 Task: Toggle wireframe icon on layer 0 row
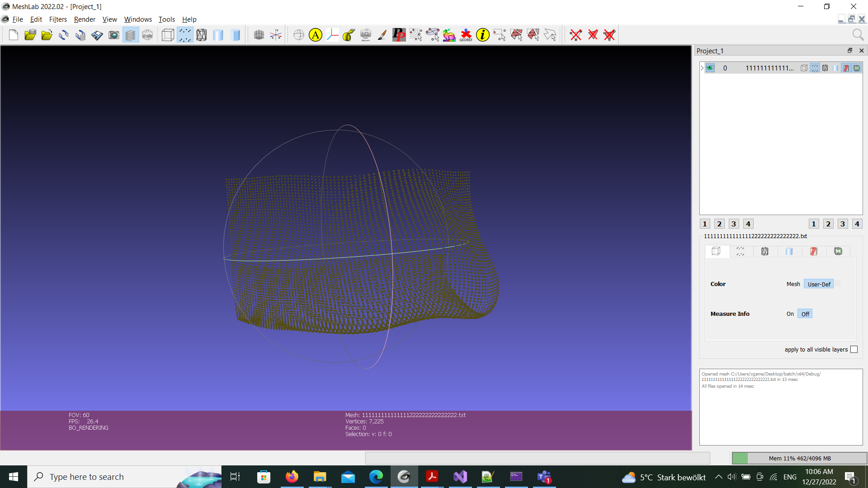[825, 68]
